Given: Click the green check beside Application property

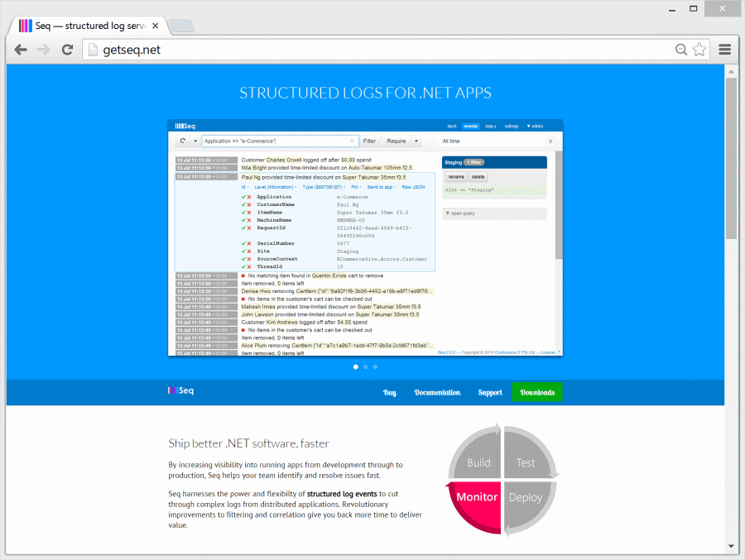Looking at the screenshot, I should (x=243, y=197).
